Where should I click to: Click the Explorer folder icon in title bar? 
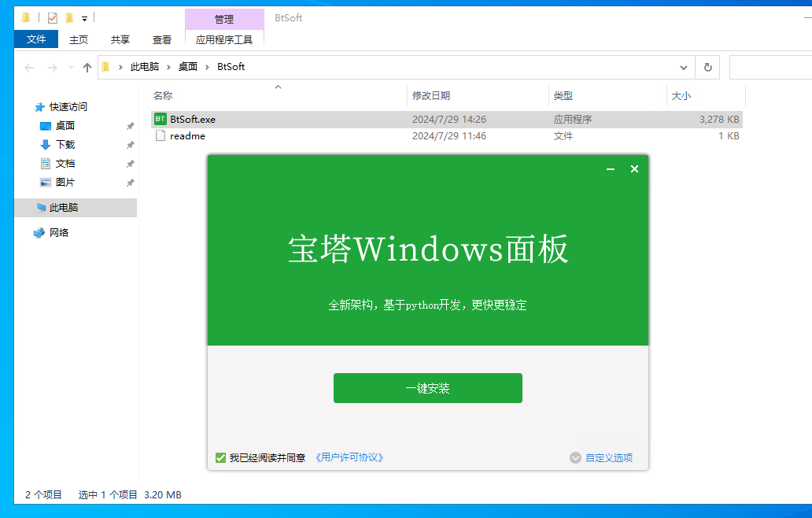click(x=26, y=18)
